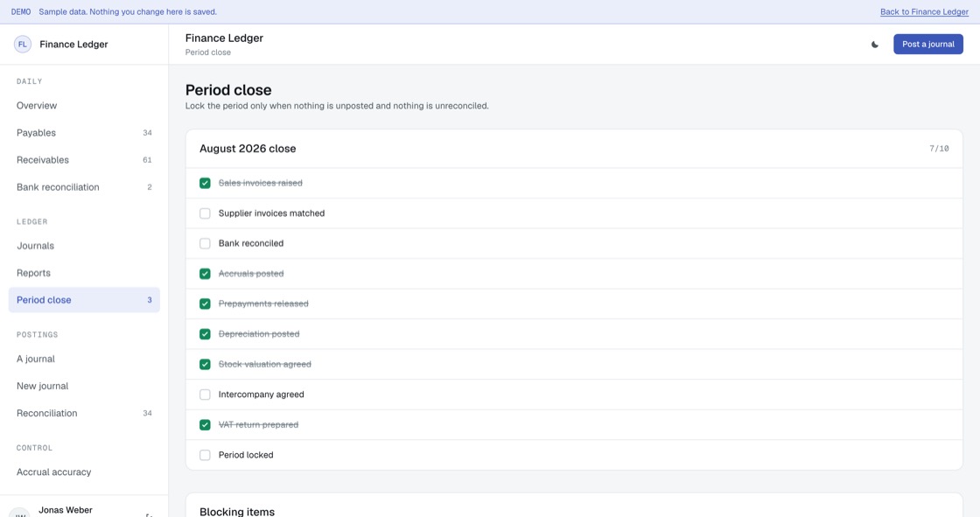Open the Payables section
The image size is (980, 517).
coord(84,133)
